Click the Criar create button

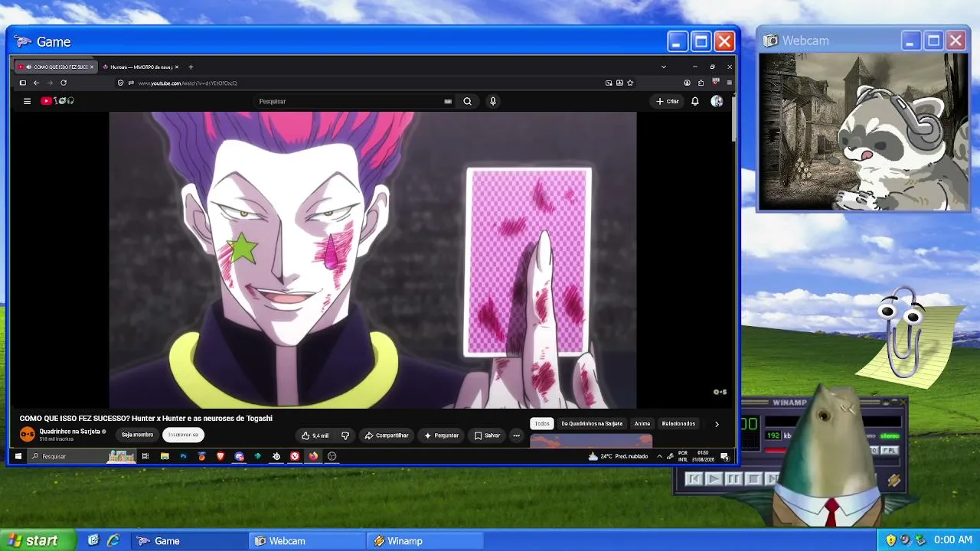coord(668,101)
